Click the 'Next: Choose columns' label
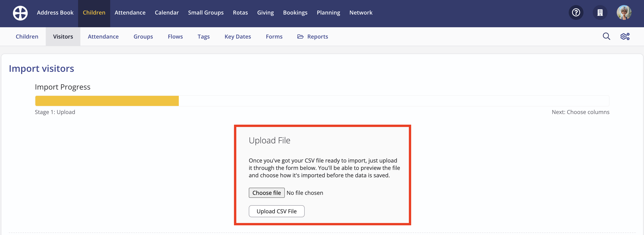Image resolution: width=644 pixels, height=235 pixels. tap(580, 112)
